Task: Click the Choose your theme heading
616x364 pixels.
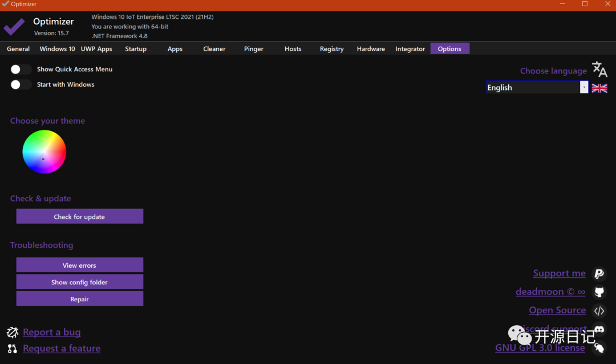Action: coord(47,121)
